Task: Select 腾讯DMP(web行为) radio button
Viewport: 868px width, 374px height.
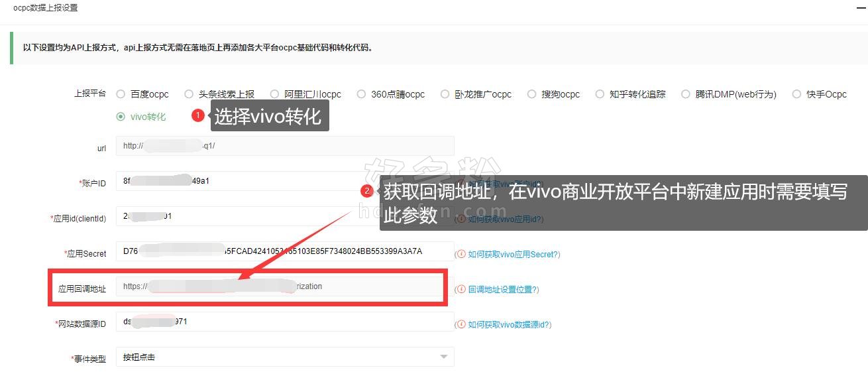Action: [686, 94]
